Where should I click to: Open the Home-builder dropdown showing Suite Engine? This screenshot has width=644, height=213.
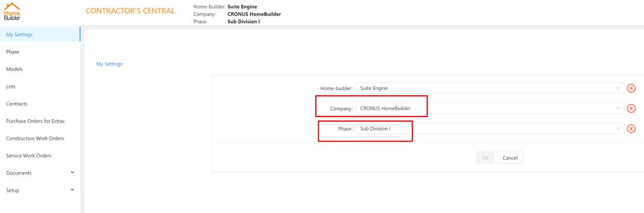pyautogui.click(x=490, y=88)
